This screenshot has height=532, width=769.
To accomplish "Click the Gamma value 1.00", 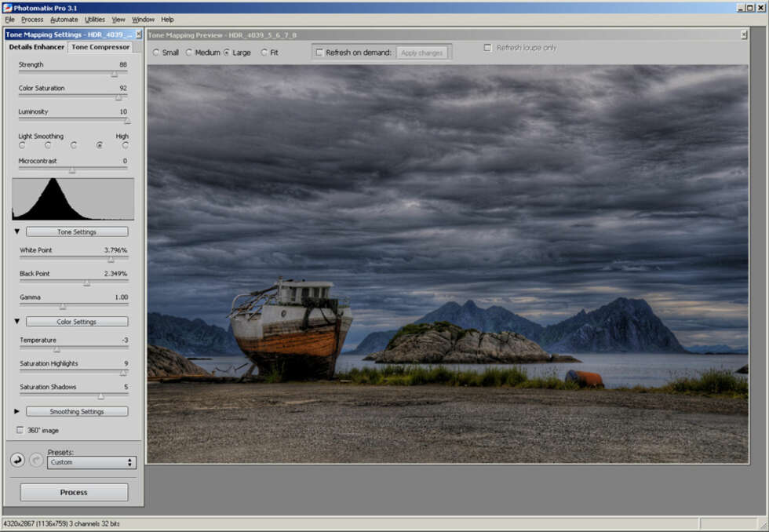I will [x=121, y=297].
